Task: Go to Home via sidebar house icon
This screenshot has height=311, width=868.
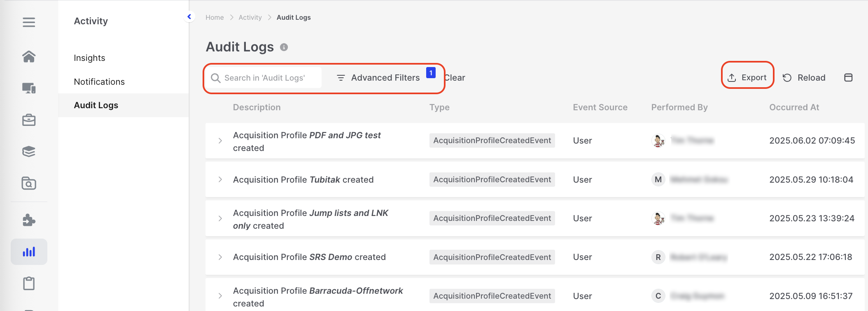Action: tap(29, 56)
